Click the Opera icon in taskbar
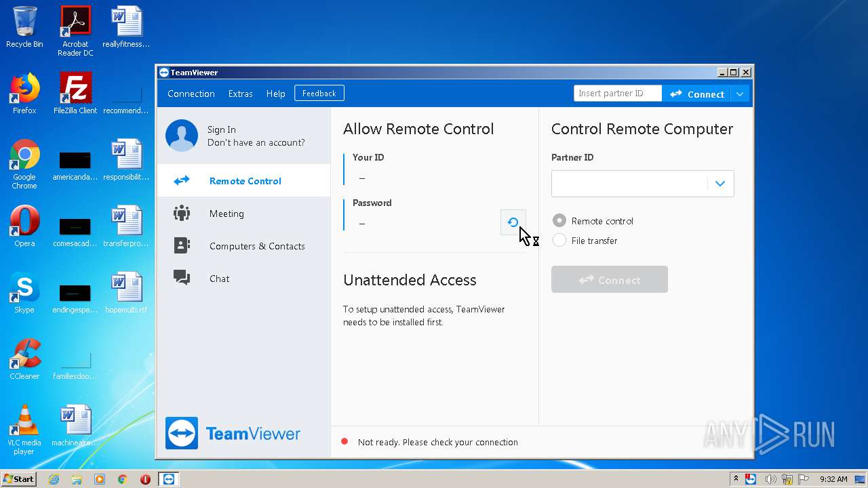Viewport: 868px width, 488px height. click(x=145, y=479)
